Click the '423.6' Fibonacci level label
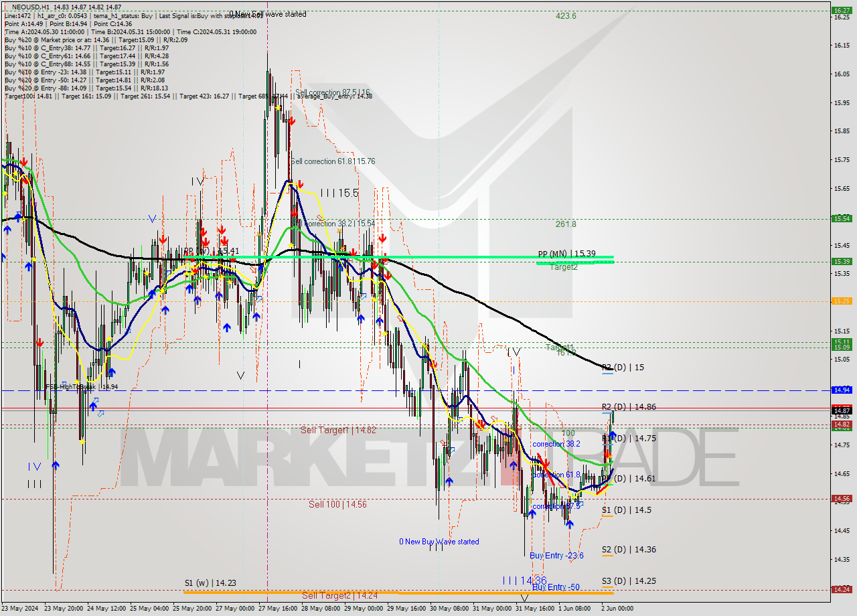This screenshot has width=857, height=616. pyautogui.click(x=566, y=16)
